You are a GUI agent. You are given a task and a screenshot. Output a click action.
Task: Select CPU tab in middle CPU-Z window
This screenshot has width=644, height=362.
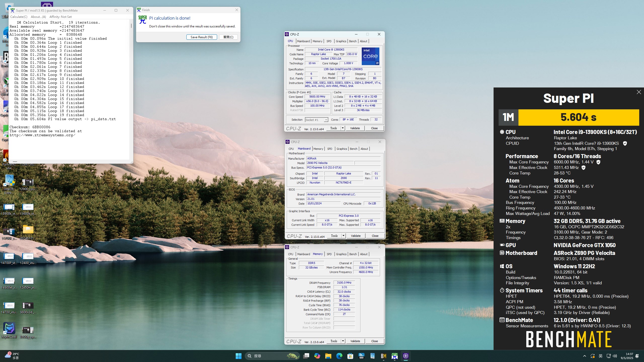point(291,149)
